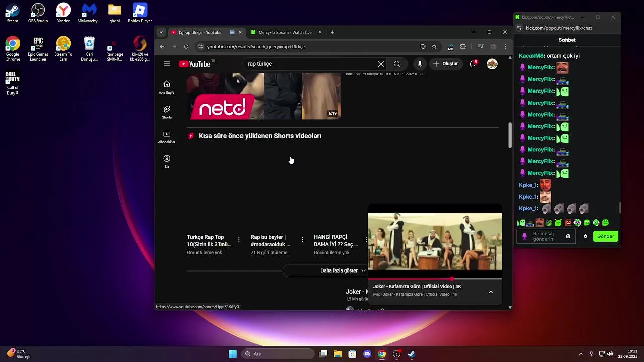Bookmark this page with the star icon
644x362 pixels.
[x=434, y=46]
